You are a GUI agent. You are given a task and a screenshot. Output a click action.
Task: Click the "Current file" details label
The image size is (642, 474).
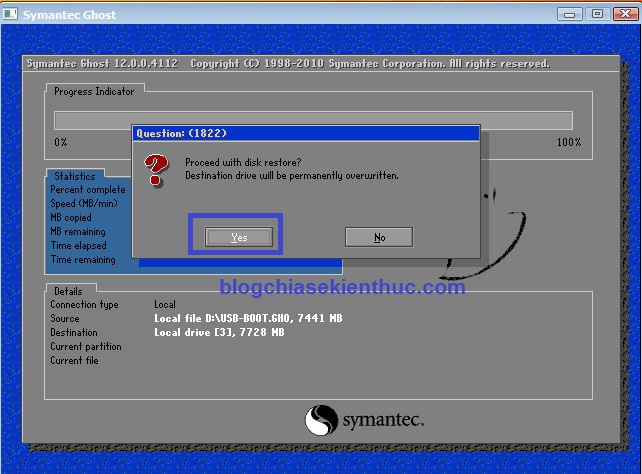point(74,360)
